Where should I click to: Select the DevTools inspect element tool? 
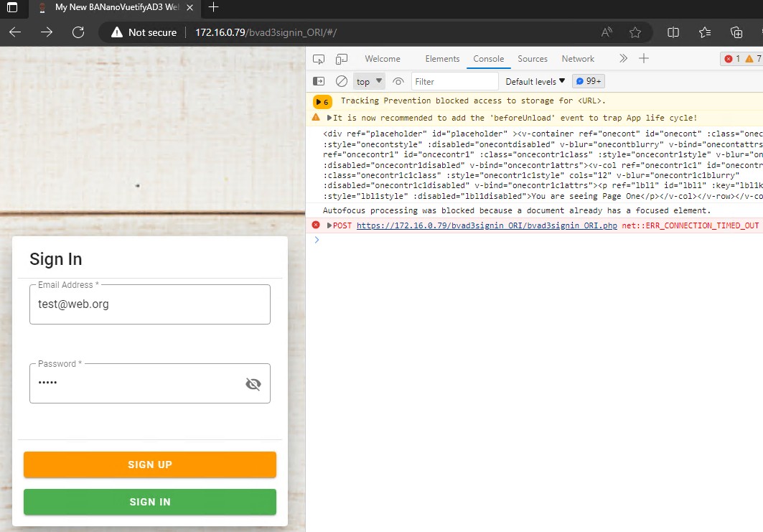[319, 59]
